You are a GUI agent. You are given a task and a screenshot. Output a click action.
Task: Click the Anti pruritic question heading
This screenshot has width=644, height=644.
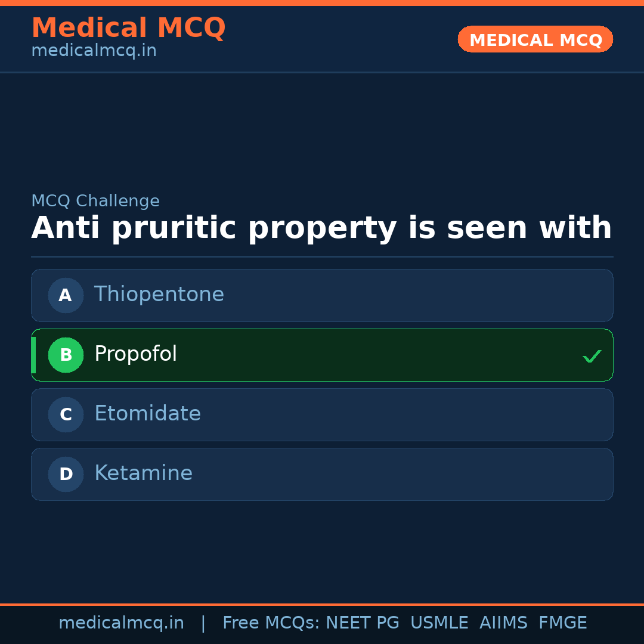point(321,228)
